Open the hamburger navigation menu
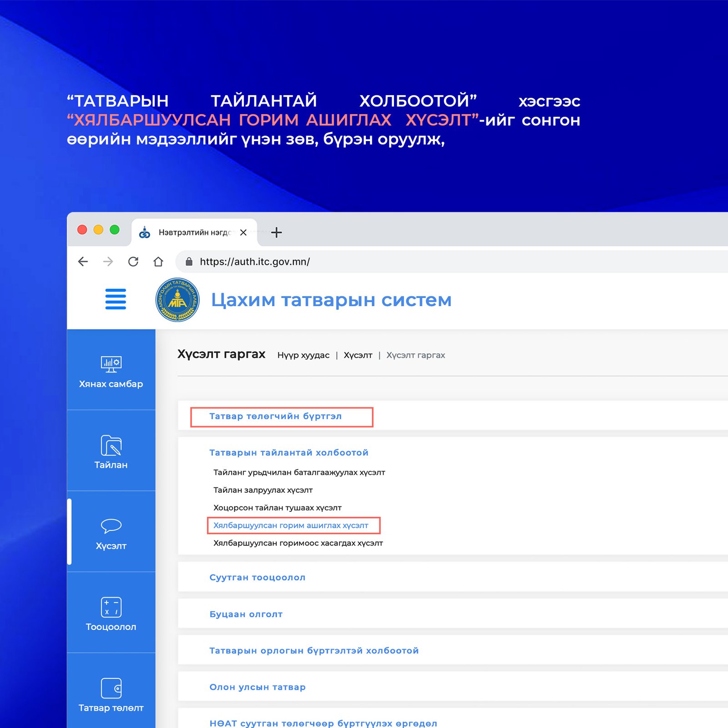The width and height of the screenshot is (728, 728). (116, 299)
